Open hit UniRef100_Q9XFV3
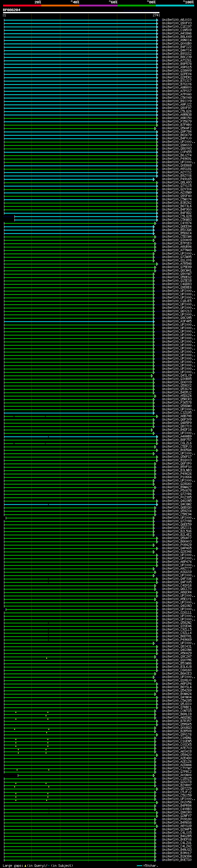Image resolution: width=197 pixels, height=868 pixels. [177, 23]
